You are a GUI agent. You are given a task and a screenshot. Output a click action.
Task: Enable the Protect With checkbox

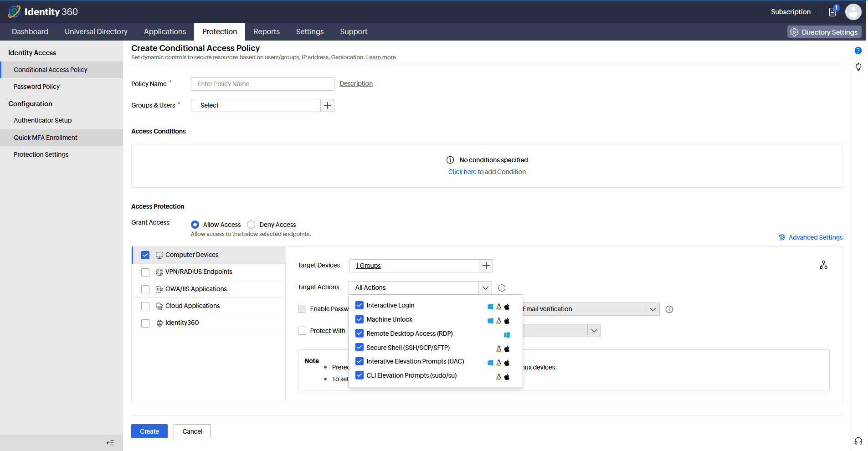tap(302, 331)
